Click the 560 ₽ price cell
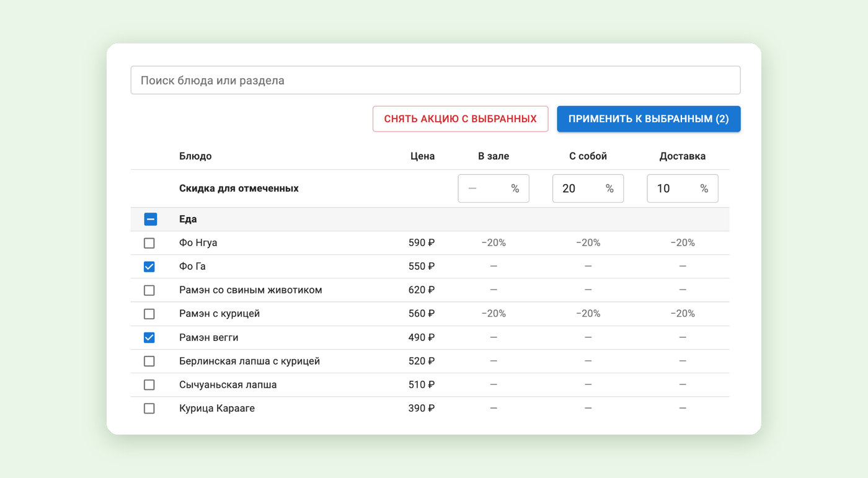The width and height of the screenshot is (868, 478). pyautogui.click(x=422, y=314)
